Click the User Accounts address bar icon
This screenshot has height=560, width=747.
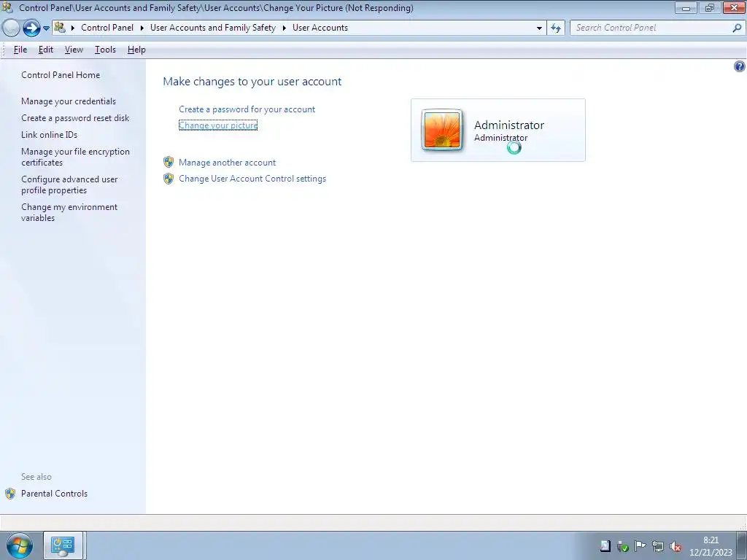pos(60,28)
